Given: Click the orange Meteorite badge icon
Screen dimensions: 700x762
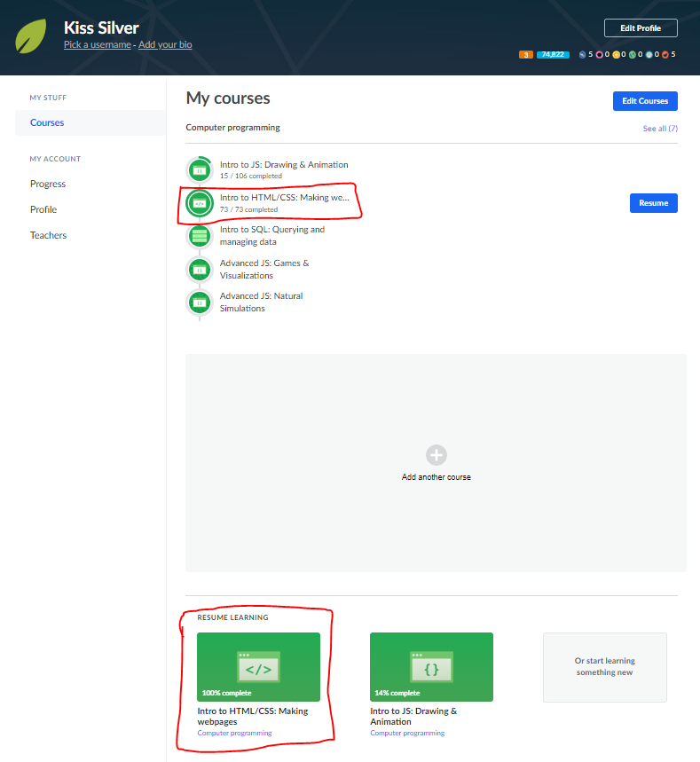Looking at the screenshot, I should [x=665, y=54].
